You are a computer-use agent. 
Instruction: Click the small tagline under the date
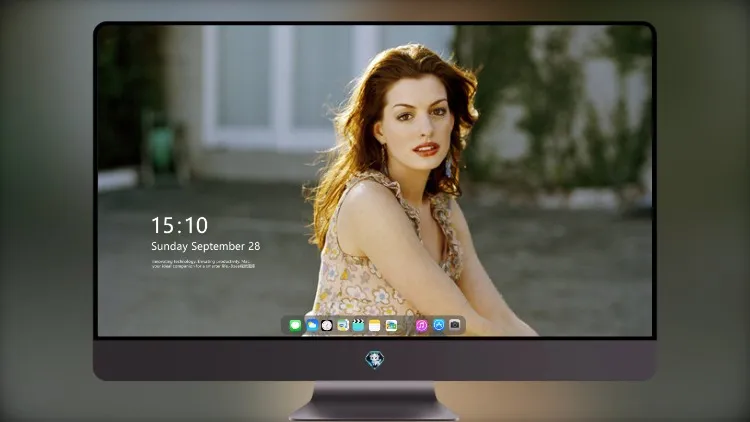pyautogui.click(x=203, y=264)
